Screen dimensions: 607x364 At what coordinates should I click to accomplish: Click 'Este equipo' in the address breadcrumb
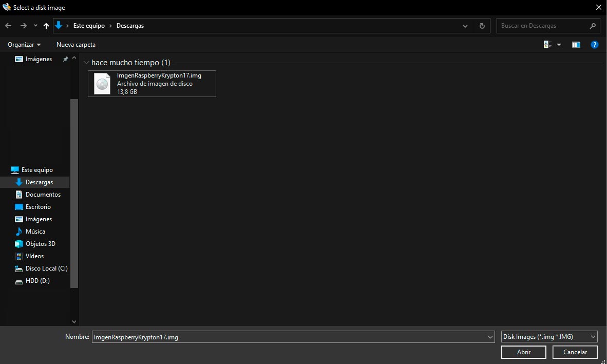pos(89,26)
